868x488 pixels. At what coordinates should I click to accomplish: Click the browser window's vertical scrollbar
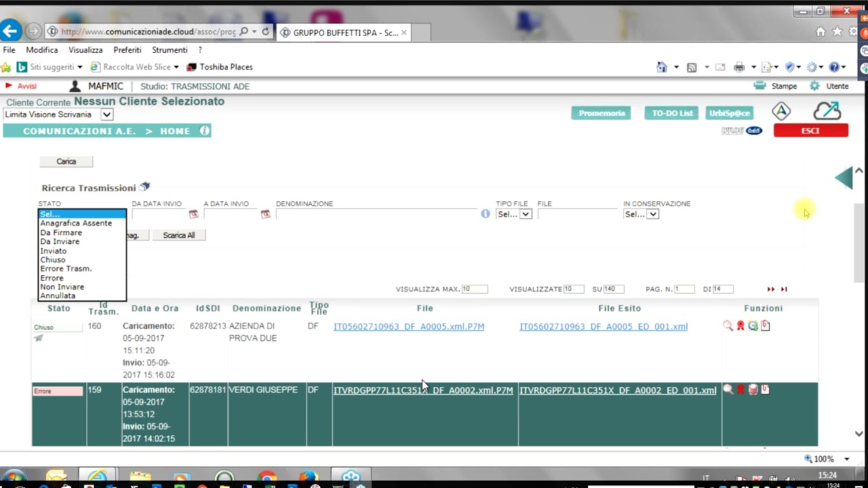pyautogui.click(x=859, y=242)
